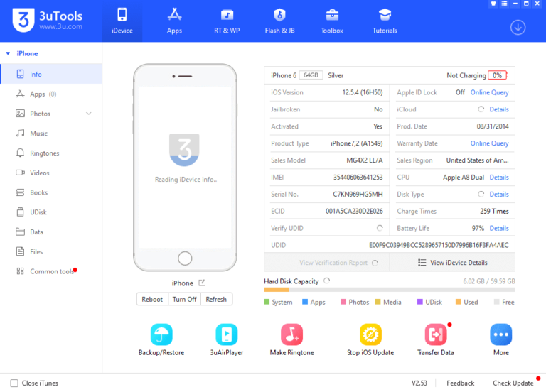Click the Media yellow legend swatch
This screenshot has height=392, width=546.
[378, 302]
